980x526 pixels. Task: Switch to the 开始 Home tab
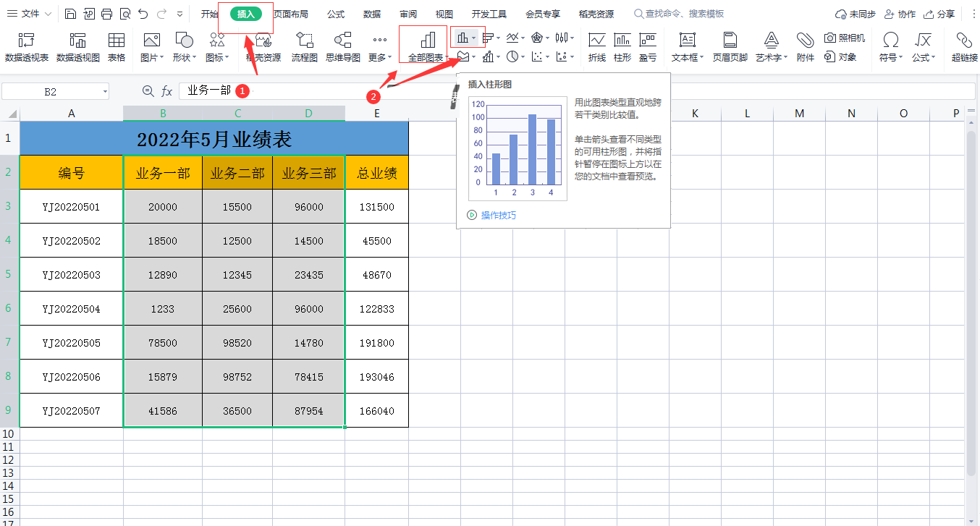[210, 14]
